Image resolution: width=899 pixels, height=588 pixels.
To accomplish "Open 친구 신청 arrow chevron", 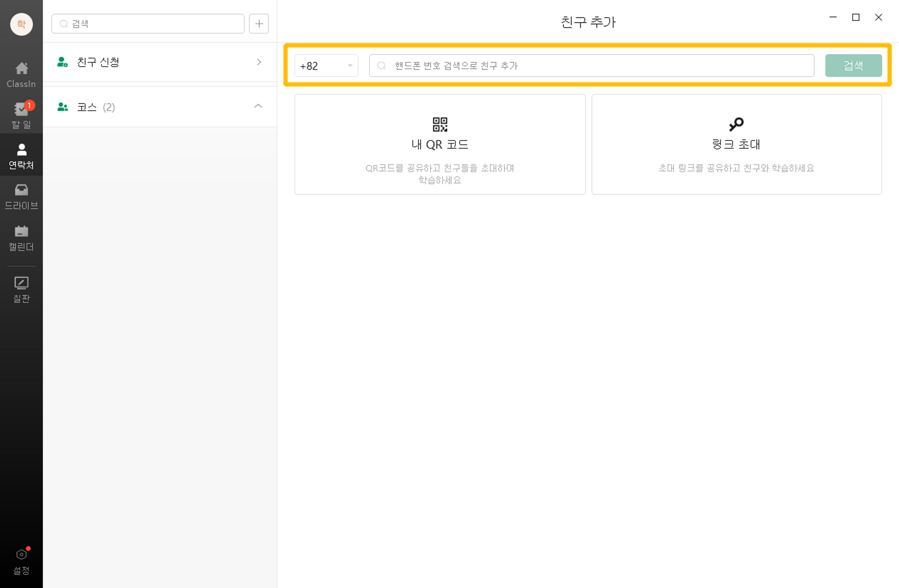I will pyautogui.click(x=259, y=62).
